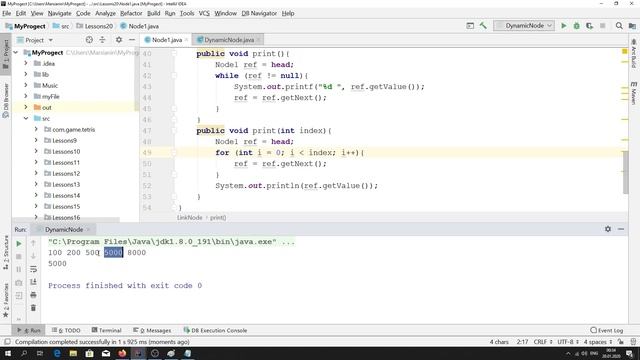Viewport: 640px width, 360px height.
Task: Expand the .idea folder
Action: [26, 63]
